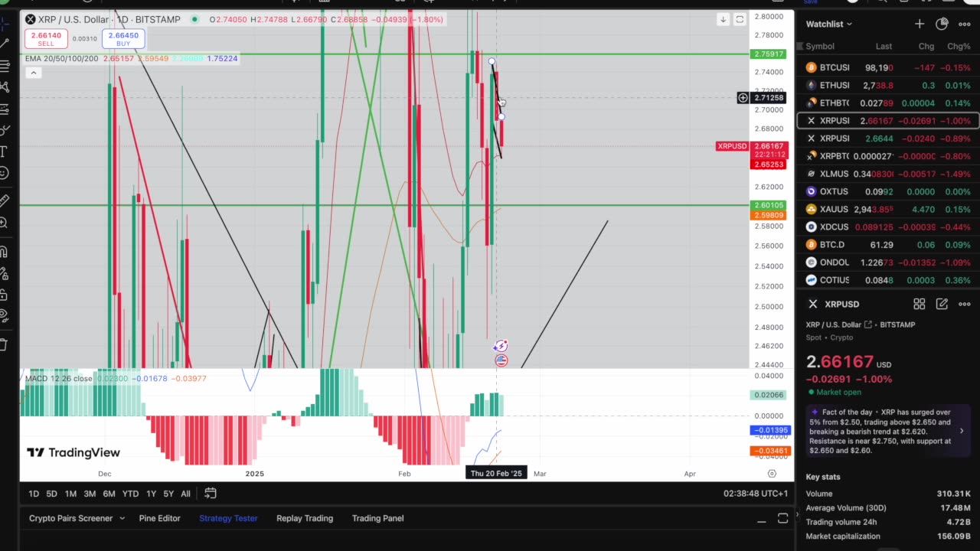This screenshot has width=980, height=551.
Task: Open the date range calendar icon
Action: coord(211,494)
